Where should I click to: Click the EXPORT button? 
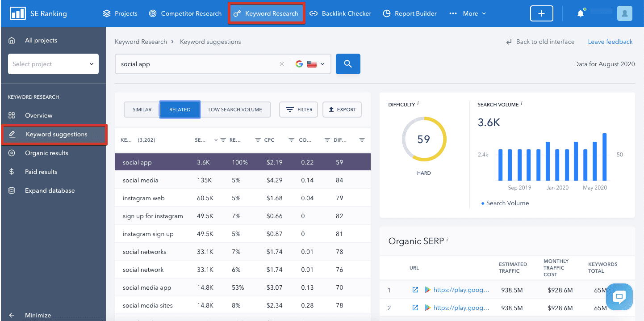click(342, 110)
